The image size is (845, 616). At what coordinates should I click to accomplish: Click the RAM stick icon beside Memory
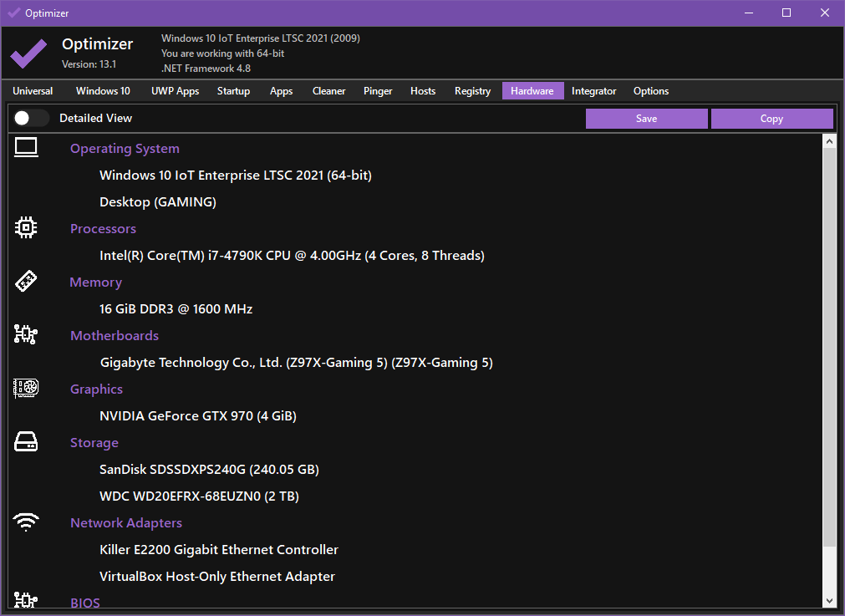(x=27, y=282)
